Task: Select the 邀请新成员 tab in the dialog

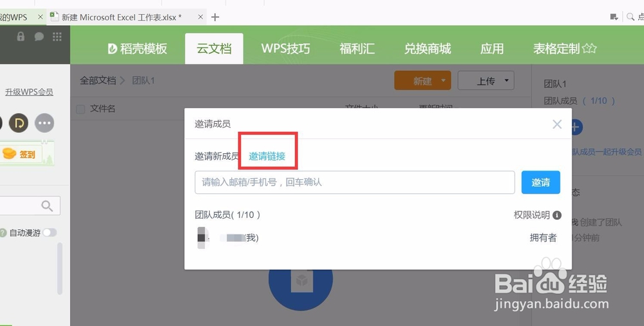Action: pyautogui.click(x=217, y=156)
